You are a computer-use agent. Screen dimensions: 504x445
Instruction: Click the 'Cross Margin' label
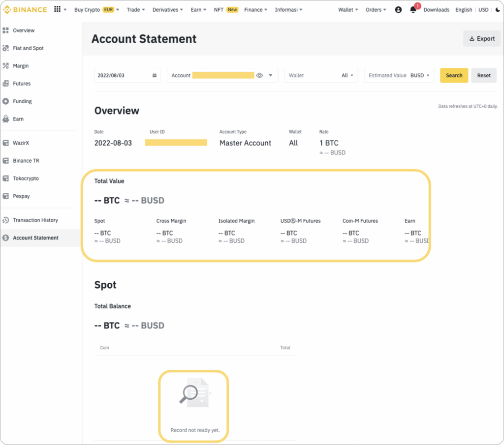coord(171,221)
